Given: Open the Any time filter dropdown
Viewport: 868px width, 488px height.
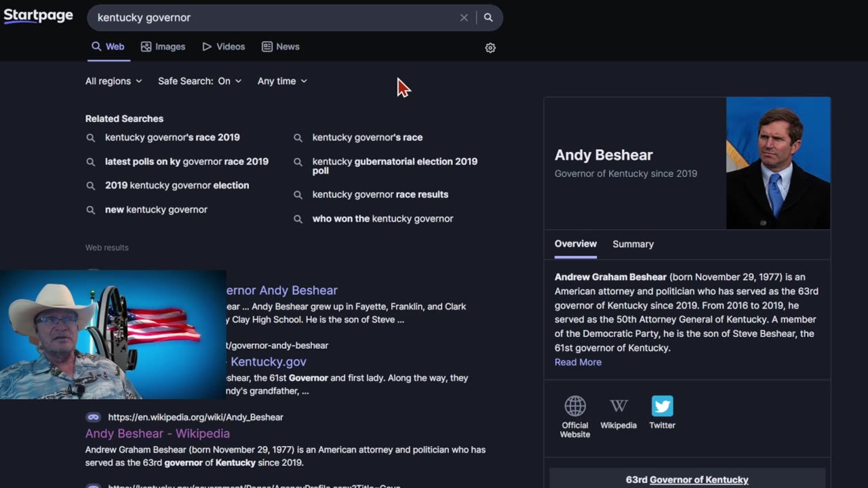Looking at the screenshot, I should [x=282, y=81].
